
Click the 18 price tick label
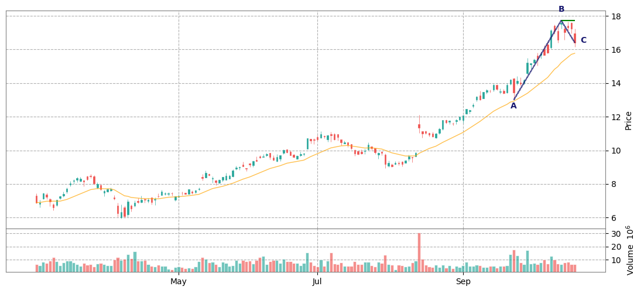click(615, 16)
